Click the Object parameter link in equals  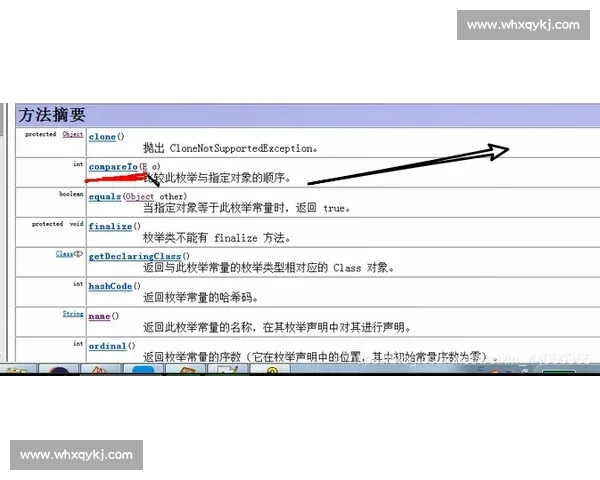click(140, 196)
